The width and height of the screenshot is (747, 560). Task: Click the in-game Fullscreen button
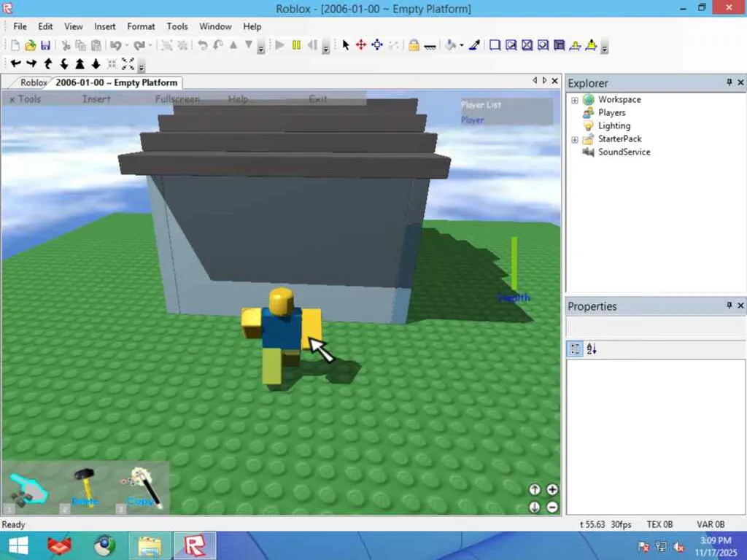point(177,99)
